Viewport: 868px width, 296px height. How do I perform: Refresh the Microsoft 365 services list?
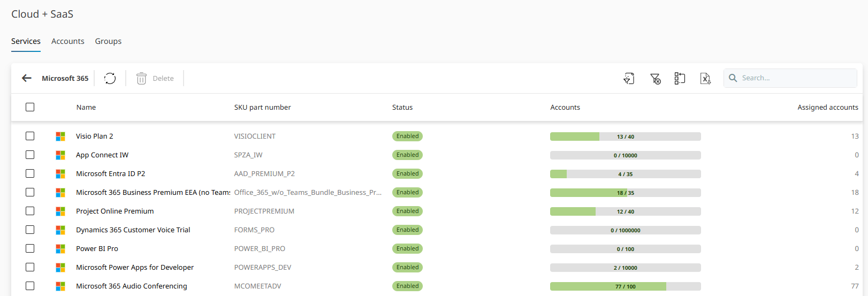[110, 78]
